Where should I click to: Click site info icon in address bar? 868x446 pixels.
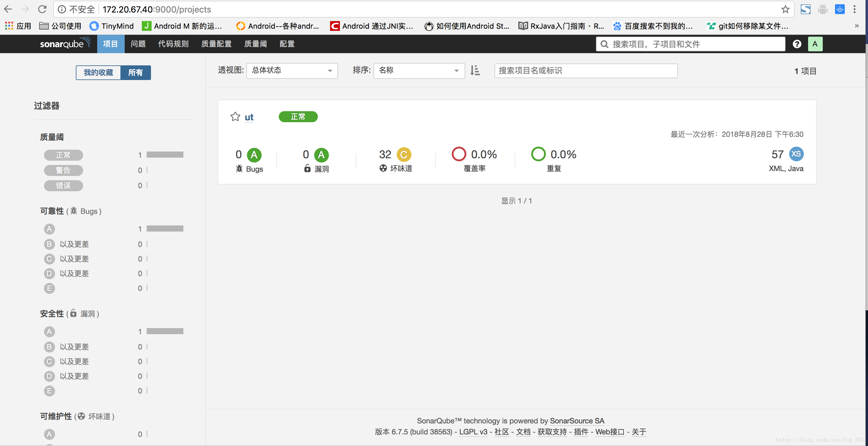click(62, 9)
